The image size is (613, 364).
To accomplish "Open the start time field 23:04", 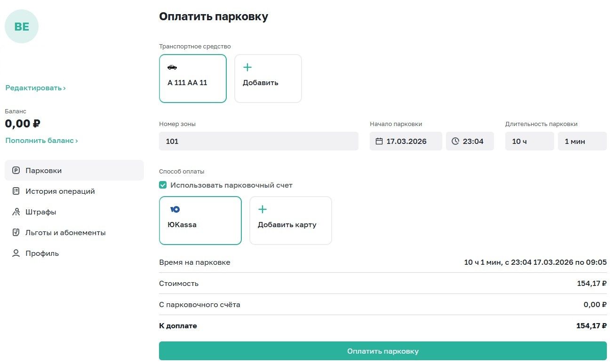I will pyautogui.click(x=470, y=141).
